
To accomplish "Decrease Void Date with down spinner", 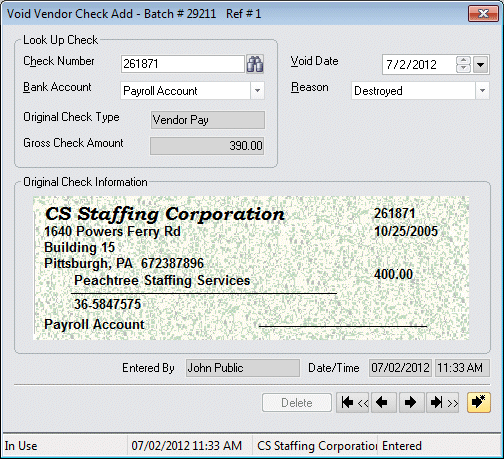I will 463,68.
